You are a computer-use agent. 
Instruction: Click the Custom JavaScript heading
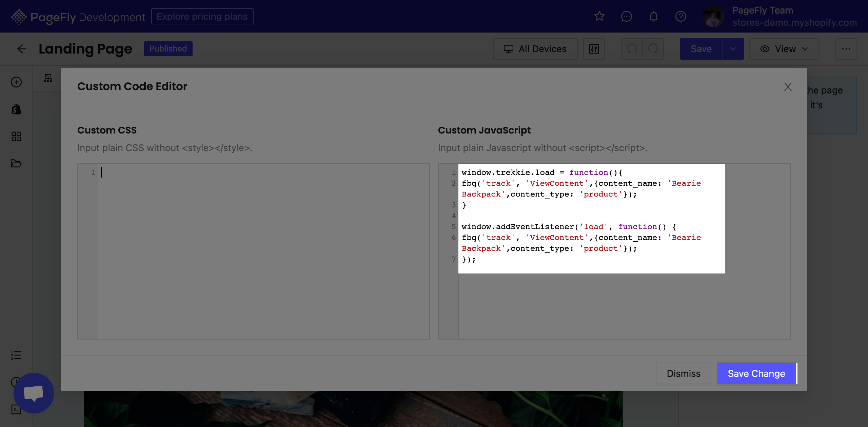484,130
